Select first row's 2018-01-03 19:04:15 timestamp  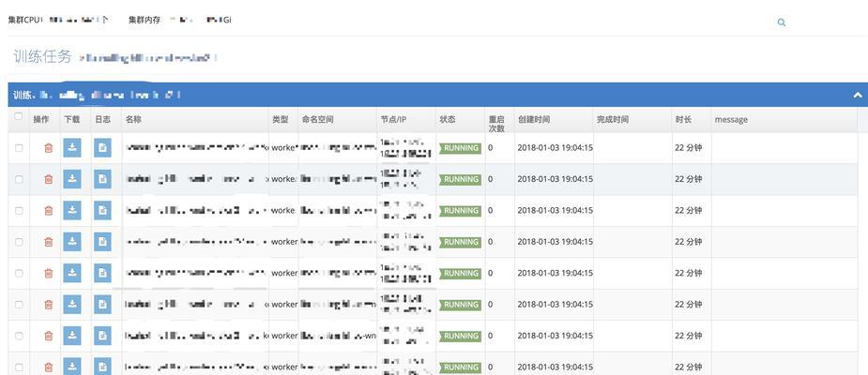tap(556, 148)
